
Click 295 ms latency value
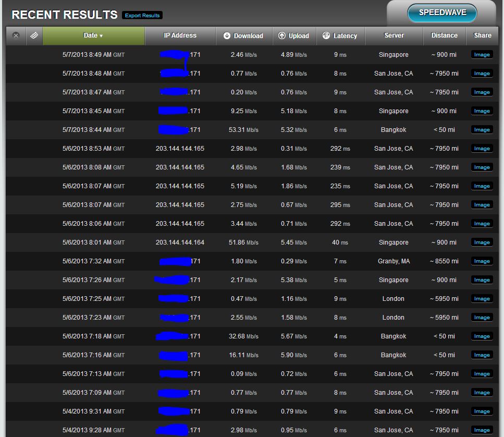point(340,205)
